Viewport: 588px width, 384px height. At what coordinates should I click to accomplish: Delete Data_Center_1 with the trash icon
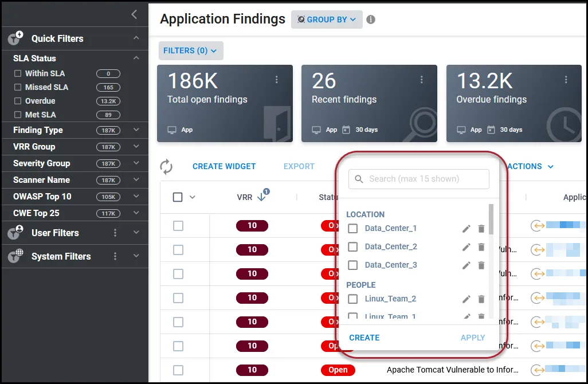tap(481, 228)
